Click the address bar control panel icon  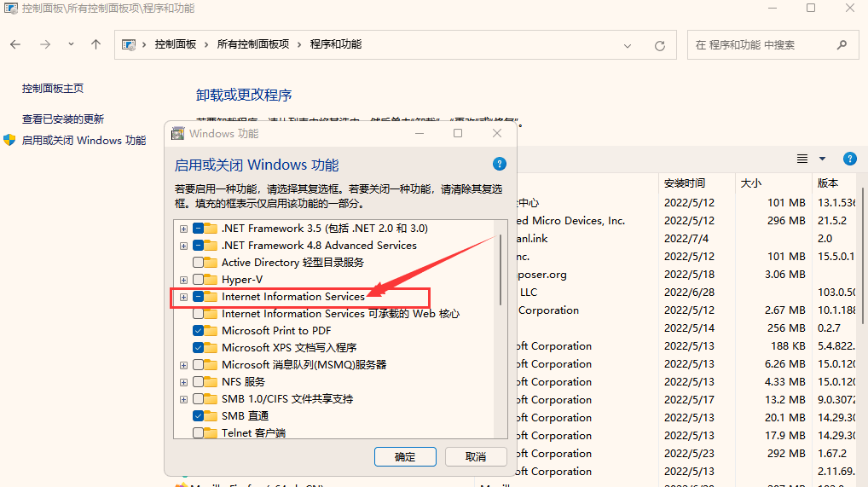pyautogui.click(x=129, y=45)
